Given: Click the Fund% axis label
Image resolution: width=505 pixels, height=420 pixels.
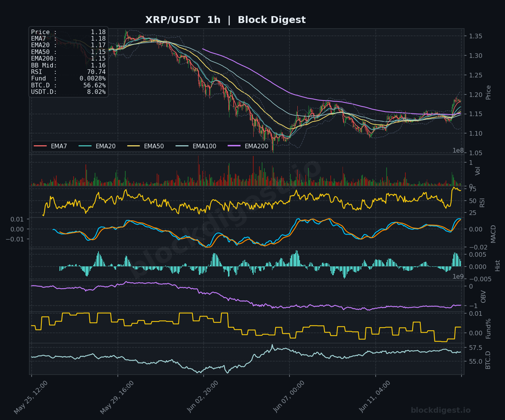Looking at the screenshot, I should click(x=489, y=328).
